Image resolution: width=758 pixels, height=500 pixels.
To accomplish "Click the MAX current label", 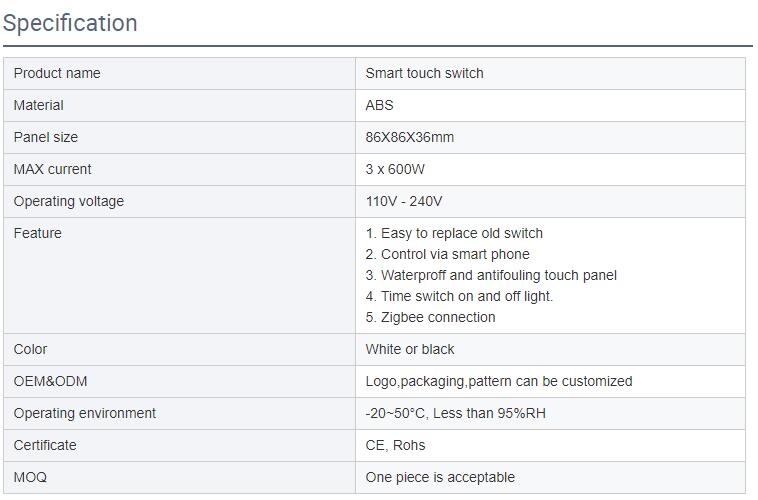I will pos(53,169).
